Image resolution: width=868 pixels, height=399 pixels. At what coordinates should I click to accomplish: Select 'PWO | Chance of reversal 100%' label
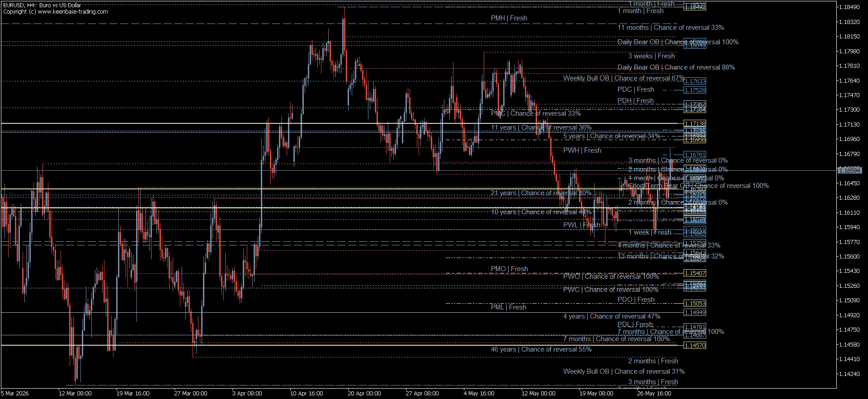pos(611,276)
